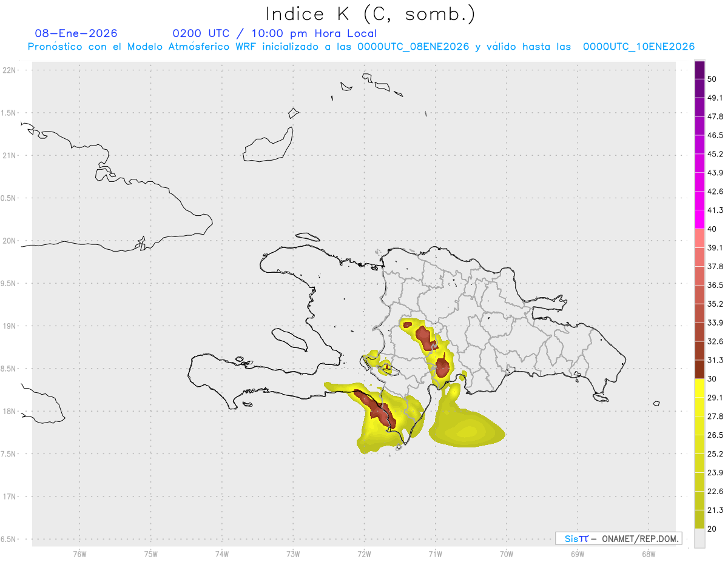
Task: Click the colorbar label "29.1"
Action: 715,398
